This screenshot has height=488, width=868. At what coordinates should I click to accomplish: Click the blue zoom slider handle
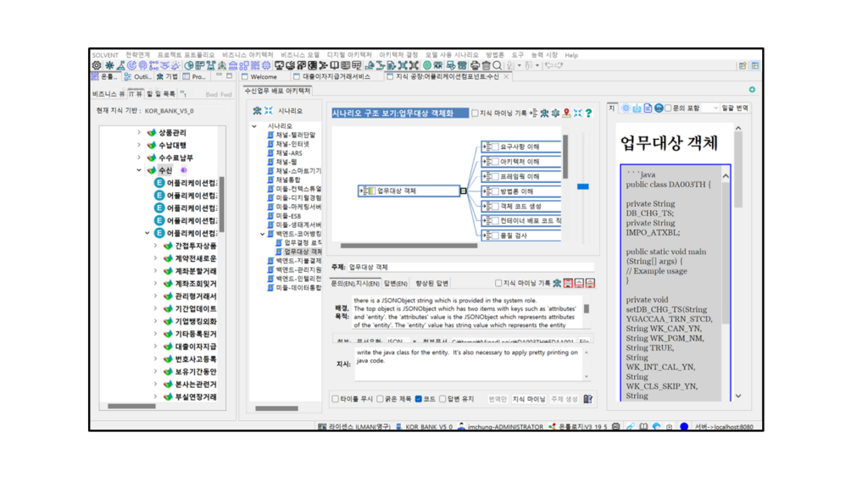(582, 186)
